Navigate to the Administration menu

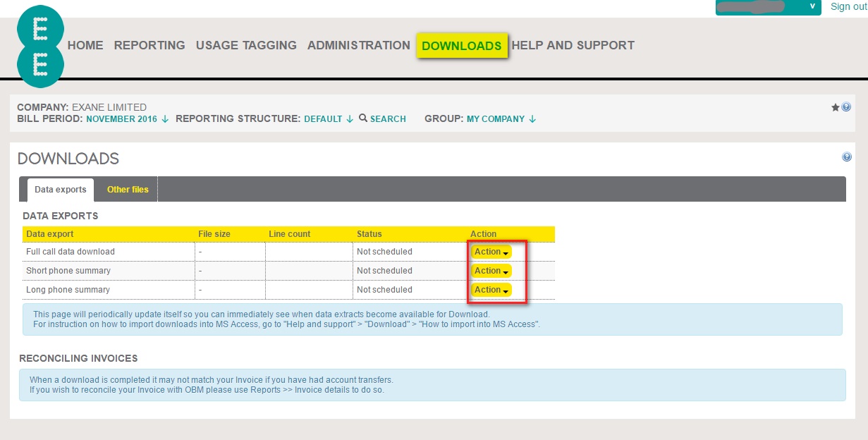coord(358,45)
